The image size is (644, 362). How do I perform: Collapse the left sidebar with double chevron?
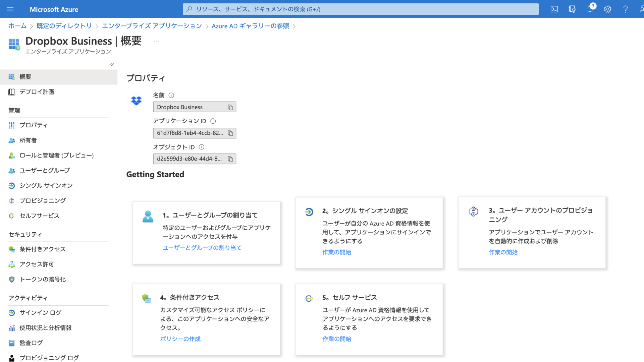coord(112,65)
